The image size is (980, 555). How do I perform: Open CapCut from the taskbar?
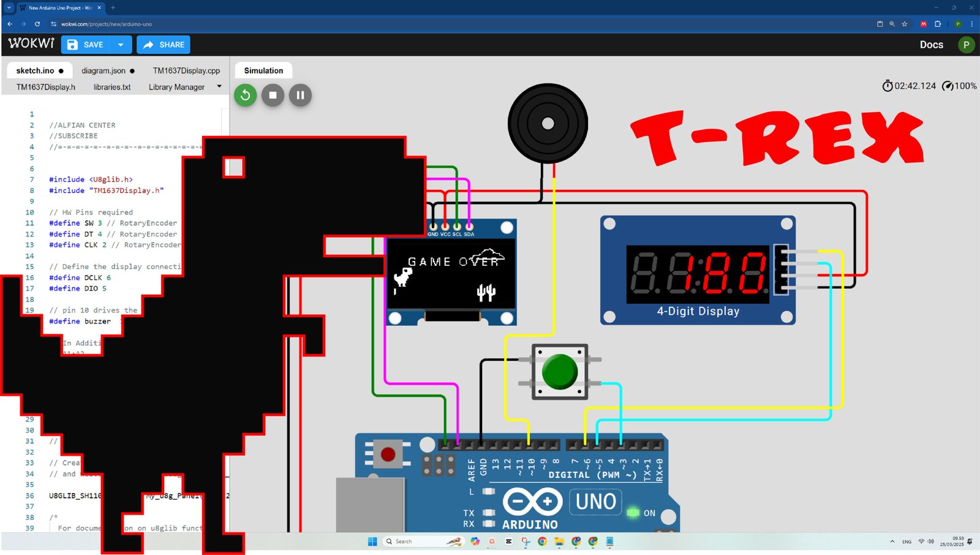[508, 542]
